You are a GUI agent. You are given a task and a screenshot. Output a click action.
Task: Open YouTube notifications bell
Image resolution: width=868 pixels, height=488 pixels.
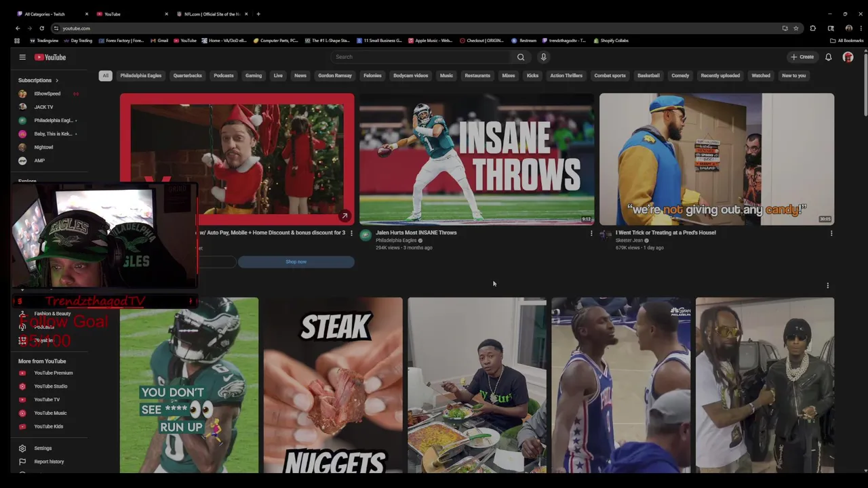point(828,57)
